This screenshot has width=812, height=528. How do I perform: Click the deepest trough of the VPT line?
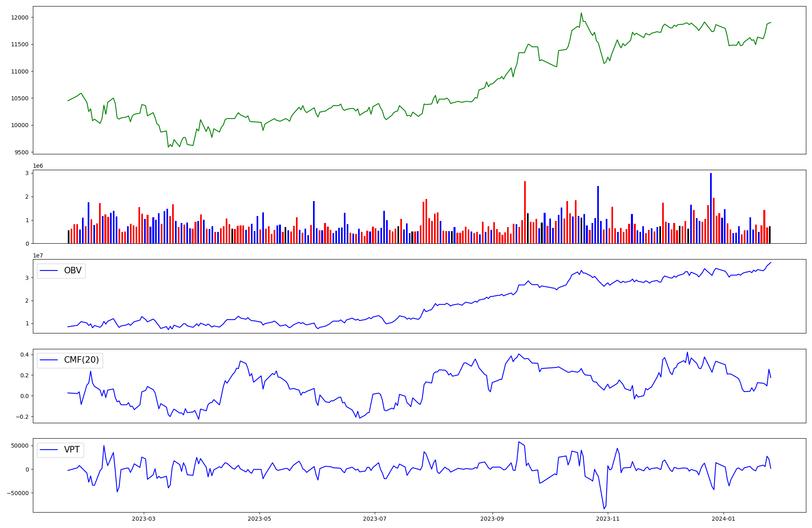604,509
